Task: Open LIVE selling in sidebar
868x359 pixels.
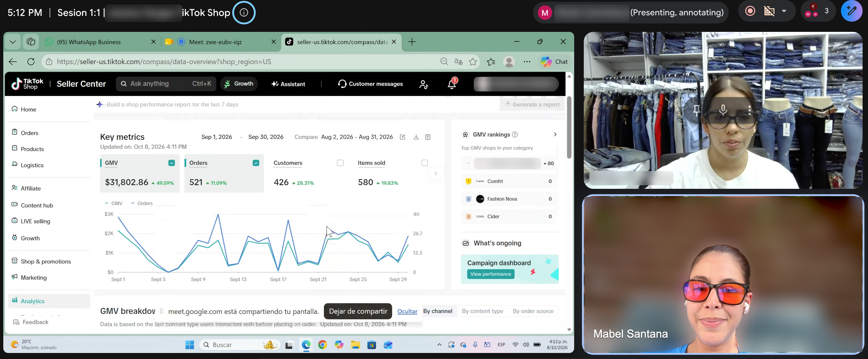Action: [x=31, y=221]
